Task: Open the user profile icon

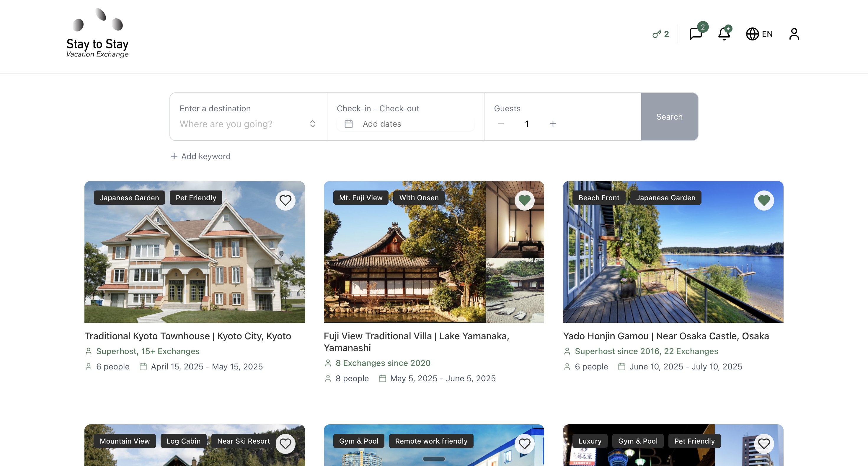Action: (794, 34)
